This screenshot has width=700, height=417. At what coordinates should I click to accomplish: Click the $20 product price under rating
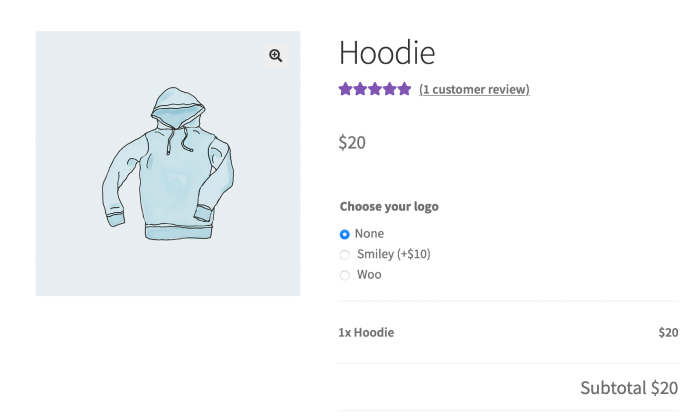352,142
